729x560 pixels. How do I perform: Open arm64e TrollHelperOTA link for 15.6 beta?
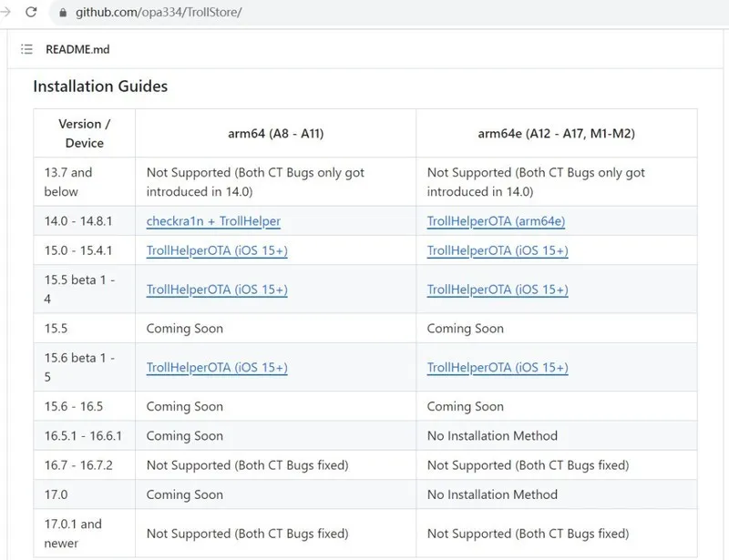498,368
